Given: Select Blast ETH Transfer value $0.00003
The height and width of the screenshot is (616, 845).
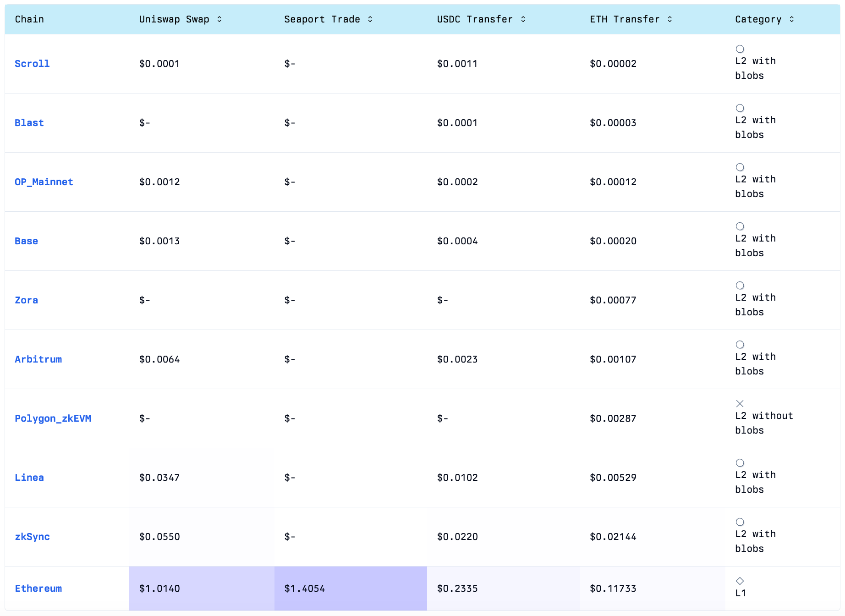Looking at the screenshot, I should tap(613, 123).
